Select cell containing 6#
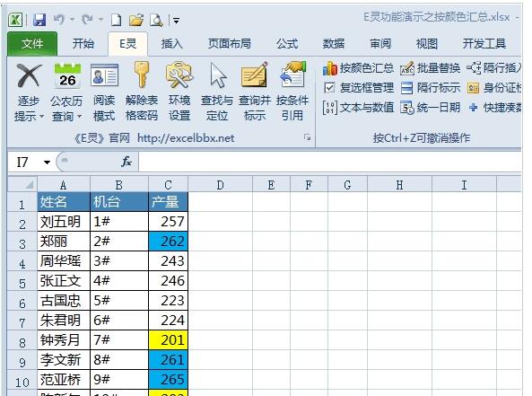 point(119,320)
